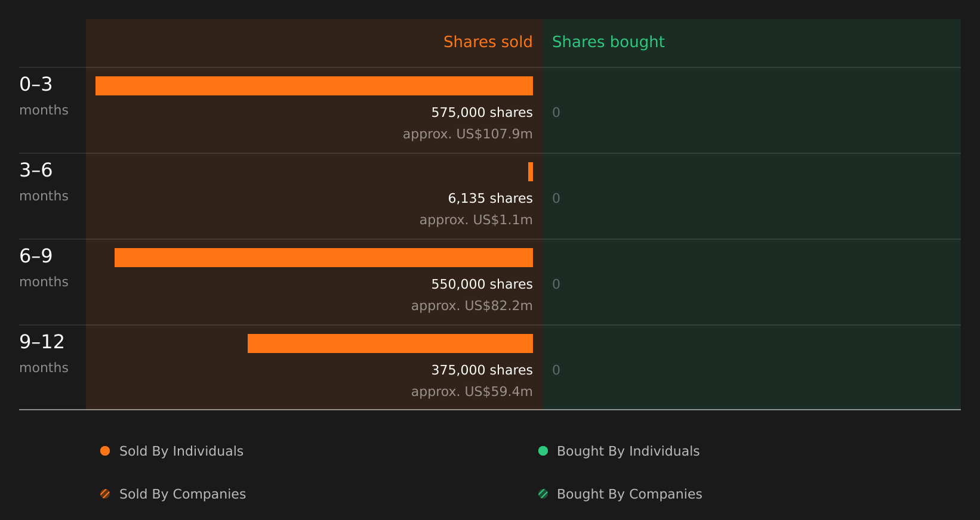Viewport: 980px width, 520px height.
Task: Click the 550,000 shares value
Action: [482, 284]
